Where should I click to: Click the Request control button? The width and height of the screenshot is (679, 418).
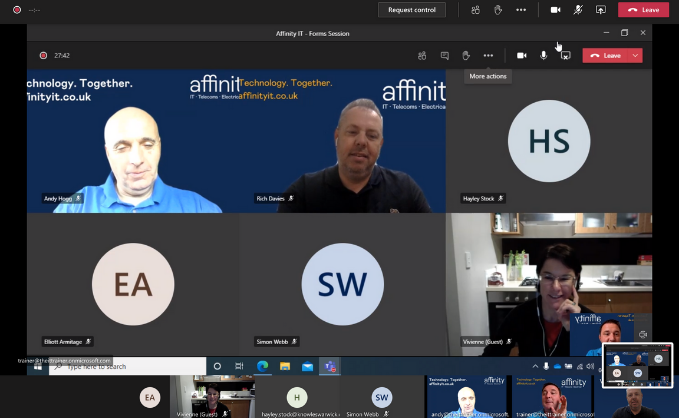tap(412, 10)
